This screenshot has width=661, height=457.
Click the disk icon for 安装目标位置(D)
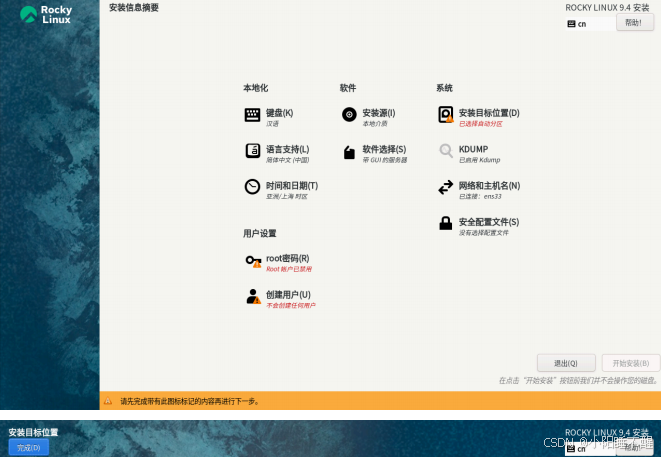click(446, 115)
